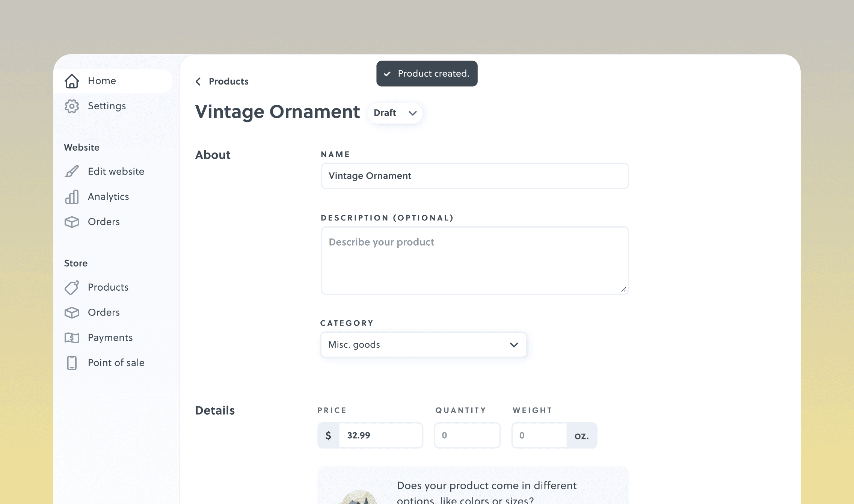The height and width of the screenshot is (504, 854).
Task: Click the DESCRIPTION (OPTIONAL) label
Action: [x=387, y=218]
